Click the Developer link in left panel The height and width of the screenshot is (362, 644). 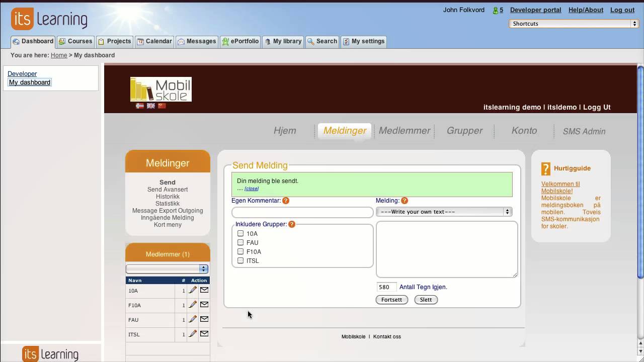[x=22, y=74]
